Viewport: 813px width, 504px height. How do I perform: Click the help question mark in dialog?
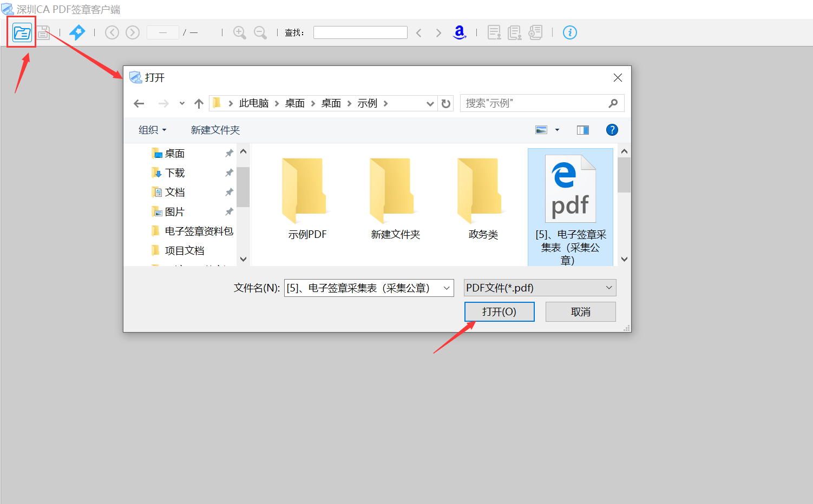click(612, 130)
